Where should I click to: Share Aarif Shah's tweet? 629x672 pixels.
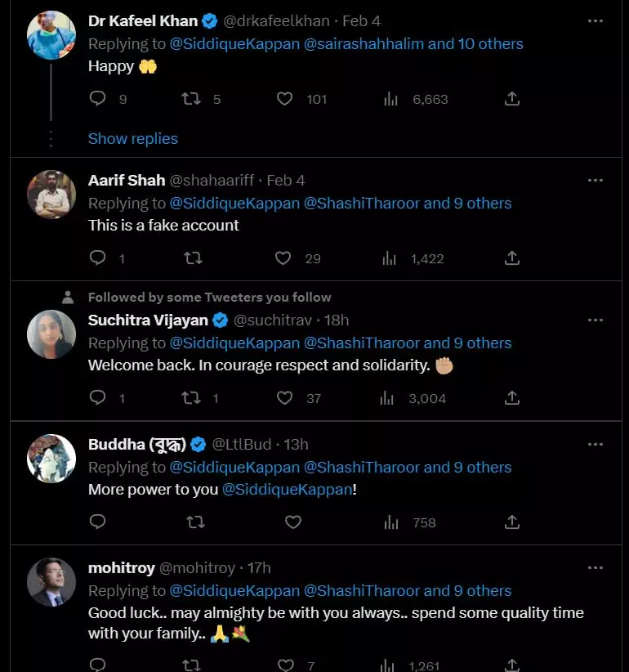(x=512, y=258)
